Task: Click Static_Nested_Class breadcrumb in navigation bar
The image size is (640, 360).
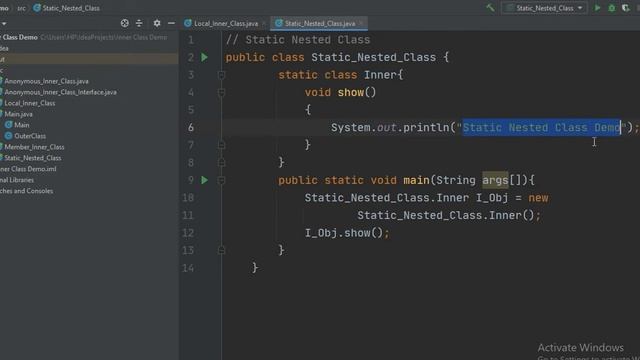Action: click(x=66, y=8)
